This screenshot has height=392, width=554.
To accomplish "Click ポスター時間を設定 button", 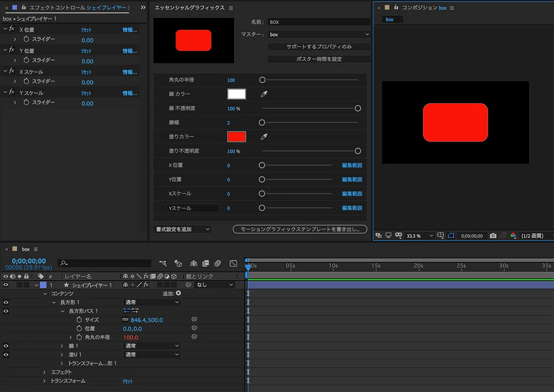I will click(x=319, y=59).
